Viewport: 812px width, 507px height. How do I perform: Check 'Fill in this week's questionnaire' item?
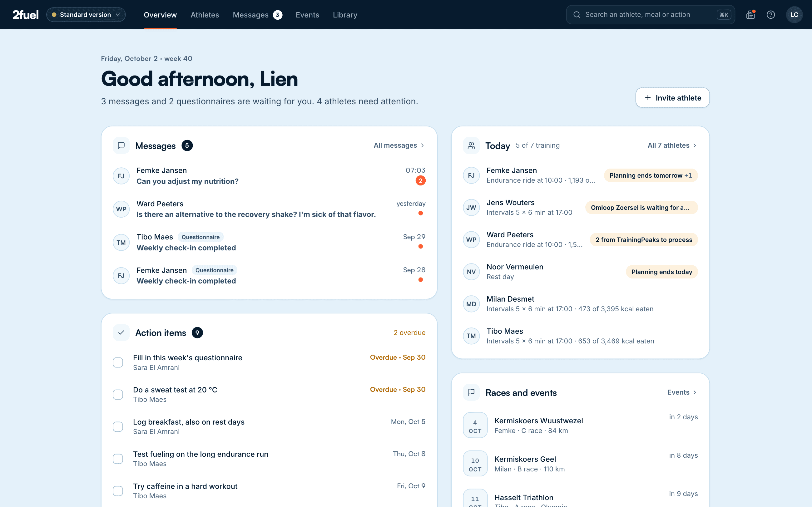[x=118, y=362]
